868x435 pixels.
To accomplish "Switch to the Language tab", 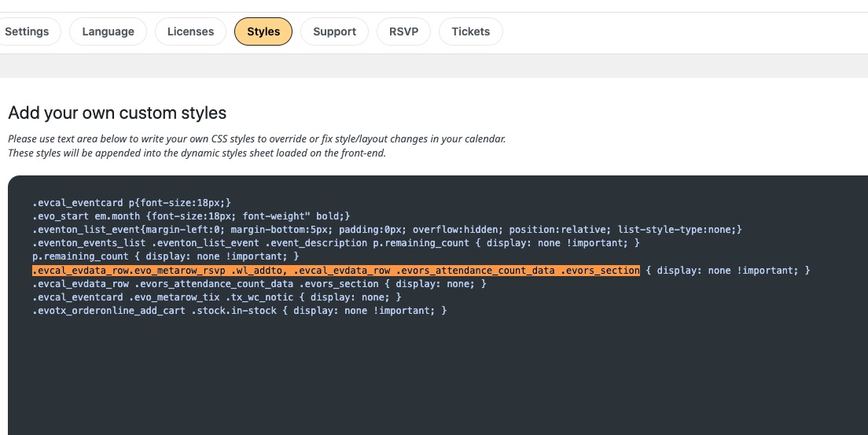I will (x=108, y=31).
